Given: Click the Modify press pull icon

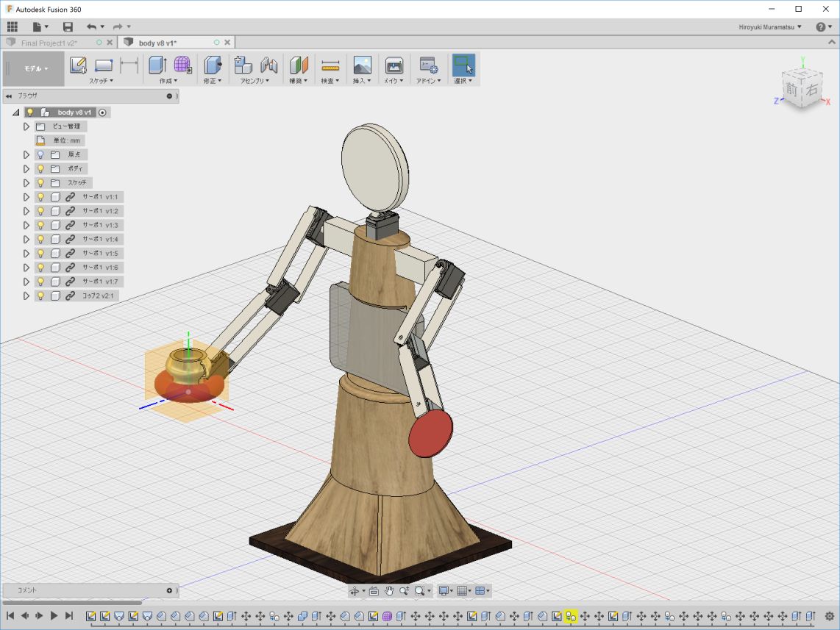Looking at the screenshot, I should coord(213,65).
